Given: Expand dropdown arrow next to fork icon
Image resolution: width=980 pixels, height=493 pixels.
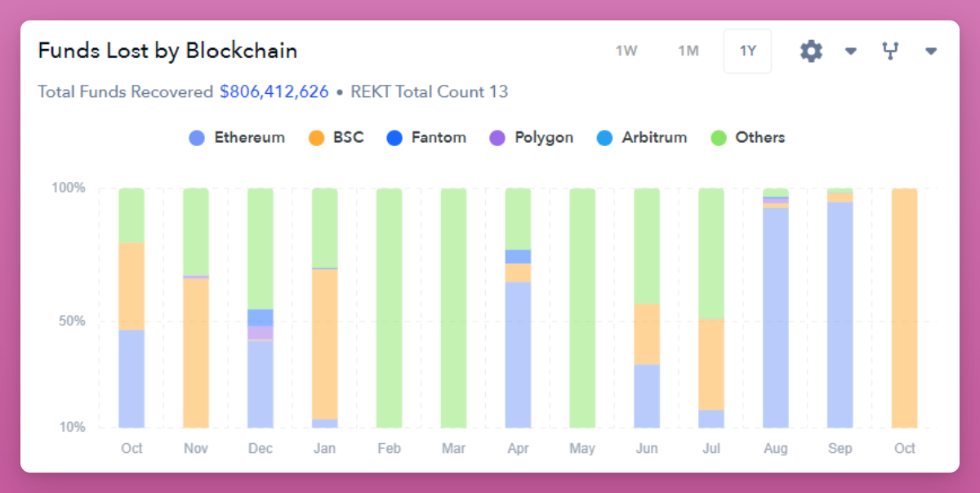Looking at the screenshot, I should pyautogui.click(x=930, y=51).
